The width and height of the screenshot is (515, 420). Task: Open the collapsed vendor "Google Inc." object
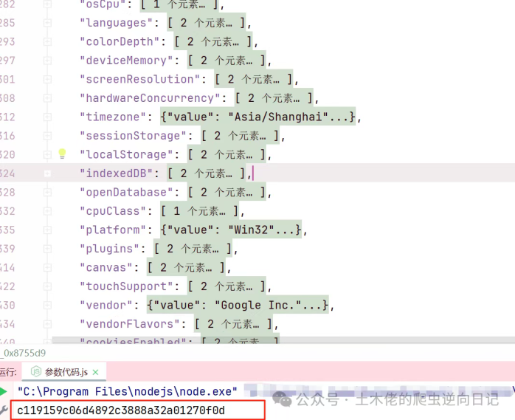click(x=240, y=306)
